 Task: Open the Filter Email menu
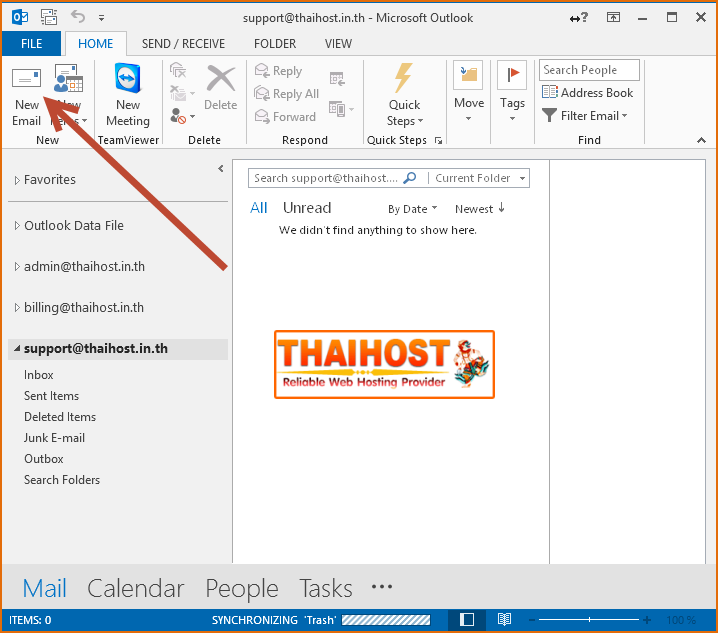tap(584, 115)
